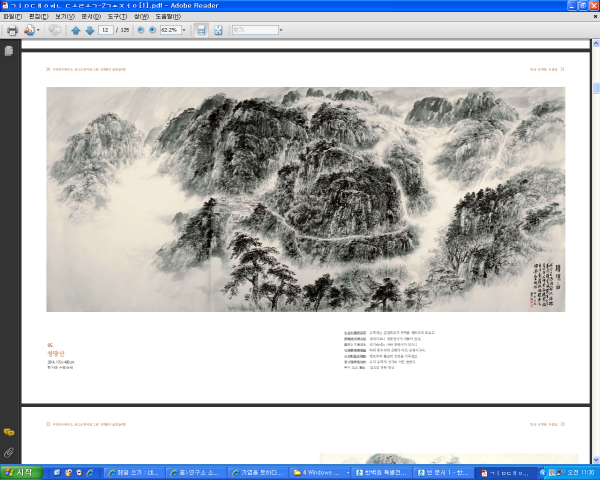The width and height of the screenshot is (600, 480).
Task: Open the 창(W) Window menu
Action: point(141,16)
